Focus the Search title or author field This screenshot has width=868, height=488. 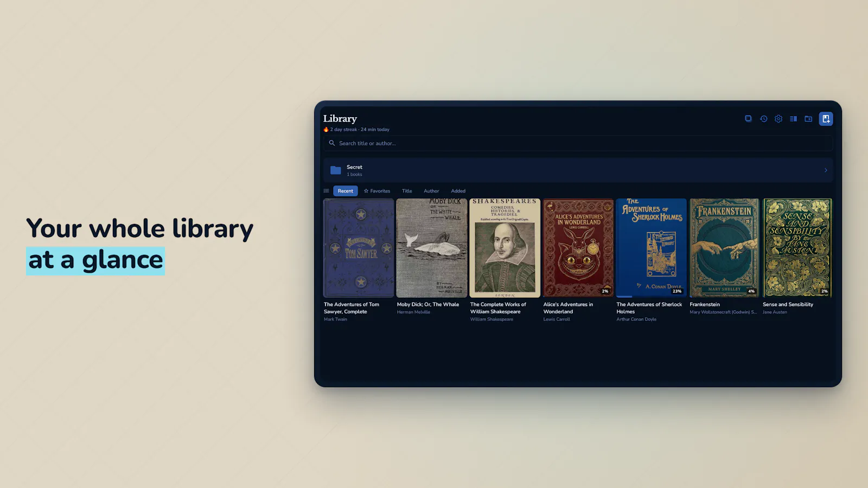(x=578, y=143)
